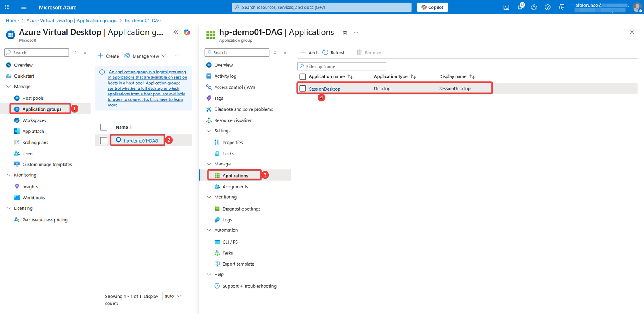Click the Refresh icon in Applications toolbar
The image size is (644, 314).
click(x=325, y=52)
